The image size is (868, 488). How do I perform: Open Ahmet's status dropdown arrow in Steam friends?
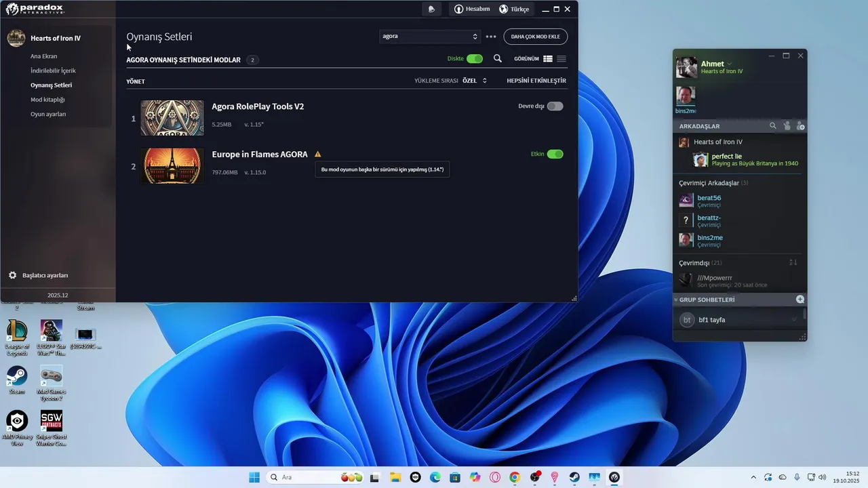pos(730,64)
